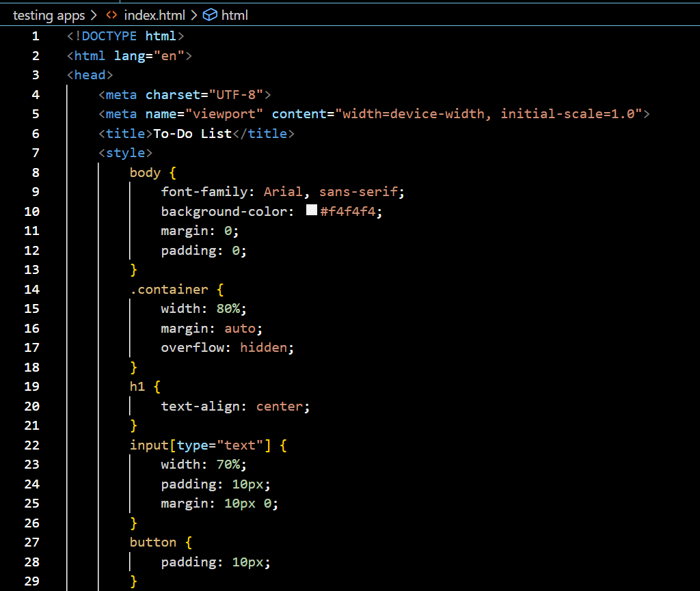Click the "UTF-8" charset value

(236, 94)
